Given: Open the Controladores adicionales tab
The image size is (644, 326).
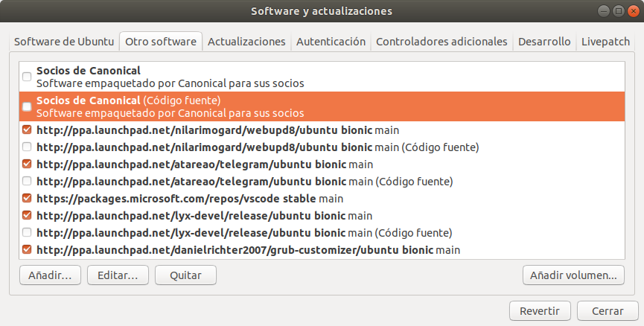Looking at the screenshot, I should [441, 42].
